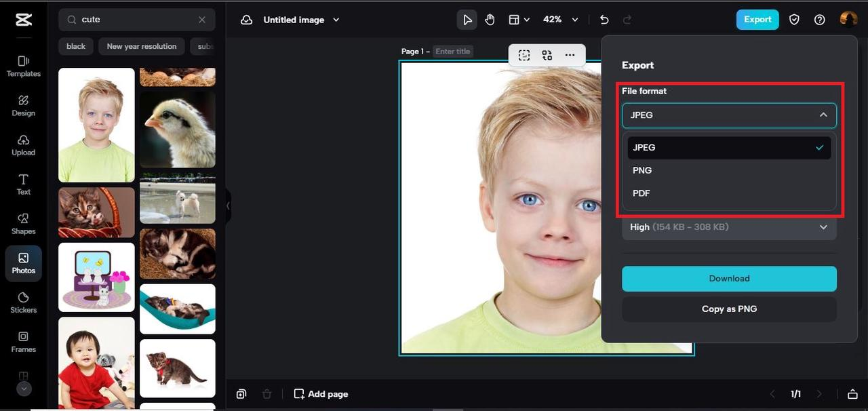Click the photo search field

coord(137,20)
